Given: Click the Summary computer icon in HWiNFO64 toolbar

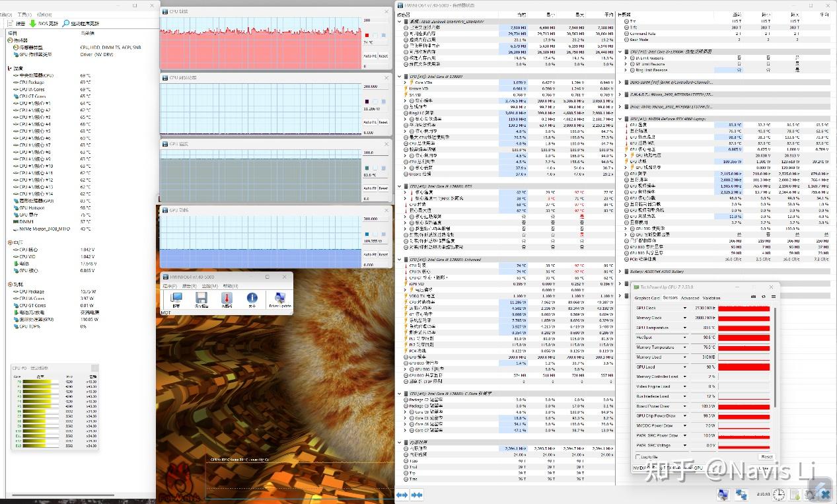Looking at the screenshot, I should [176, 298].
